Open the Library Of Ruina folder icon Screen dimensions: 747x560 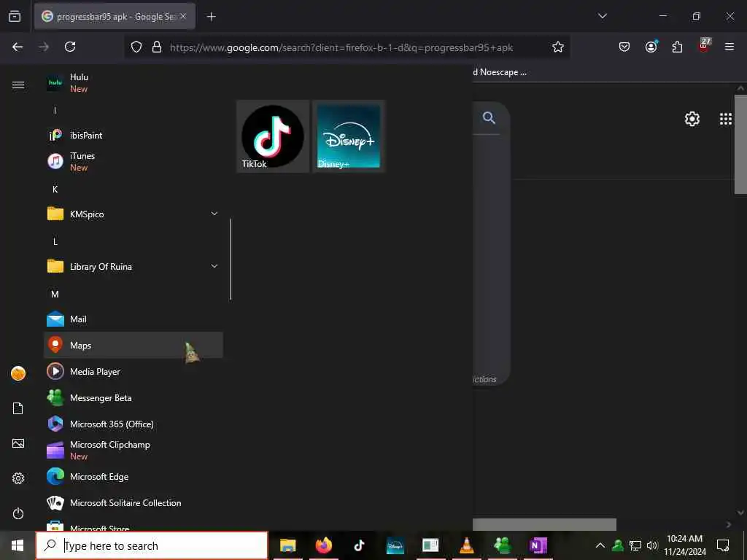coord(55,266)
